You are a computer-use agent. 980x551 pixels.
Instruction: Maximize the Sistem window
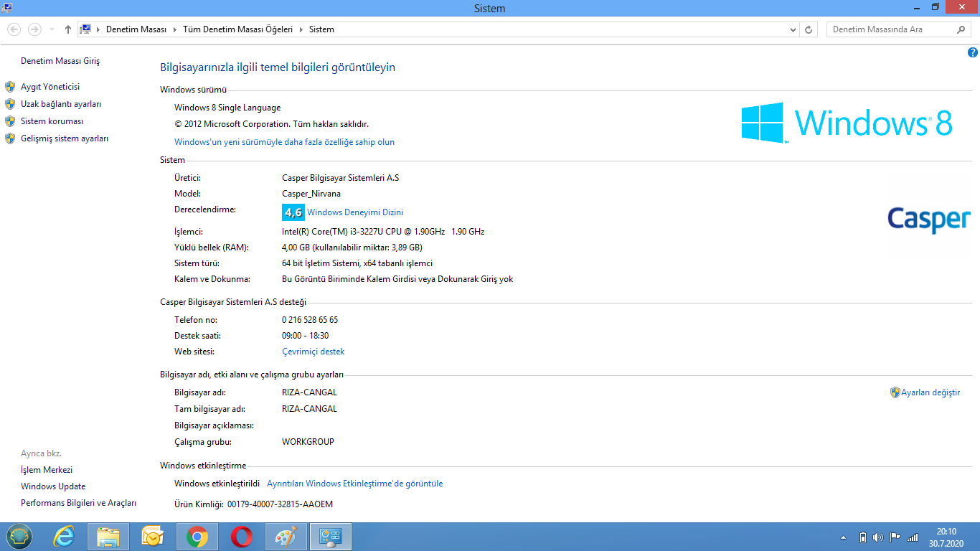point(936,6)
